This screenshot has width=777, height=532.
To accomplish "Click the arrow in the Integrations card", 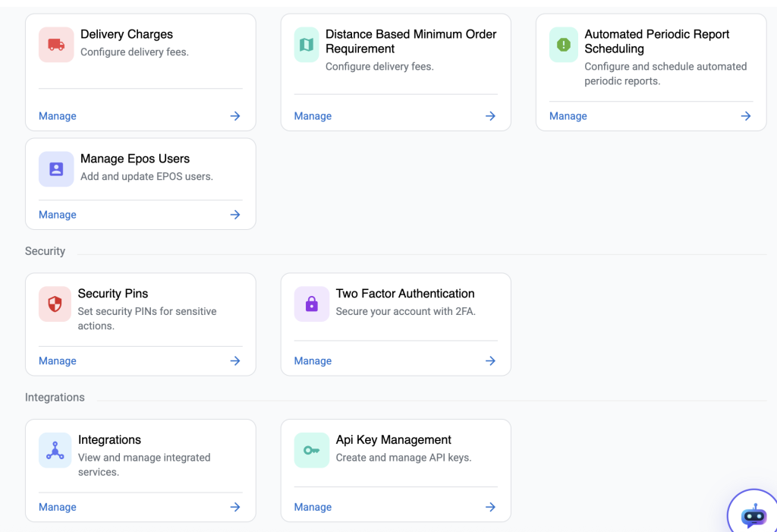I will (235, 507).
